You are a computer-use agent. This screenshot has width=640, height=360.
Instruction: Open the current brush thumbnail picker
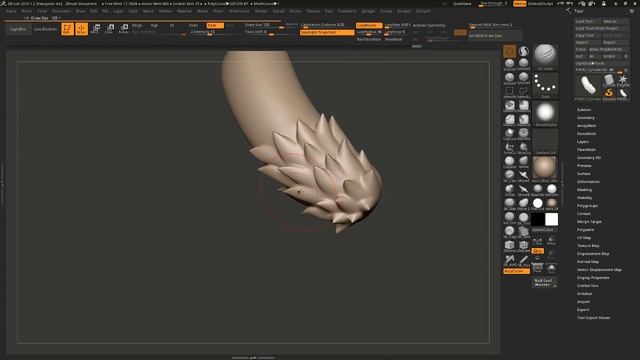(545, 56)
